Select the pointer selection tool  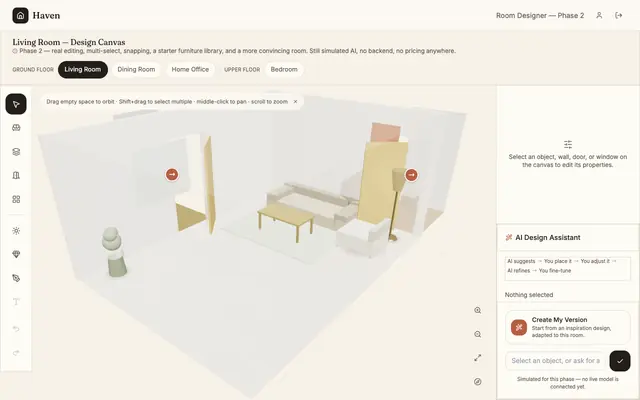point(16,104)
